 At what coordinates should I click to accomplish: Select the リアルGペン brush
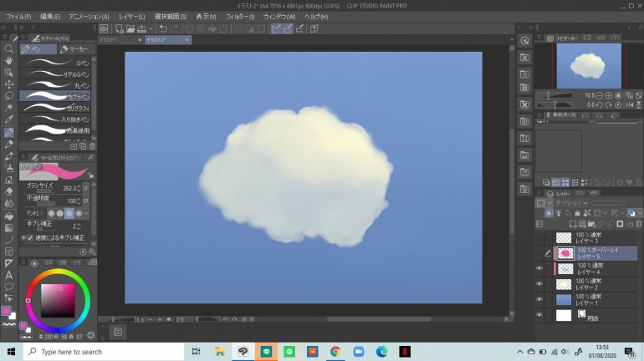pos(54,74)
